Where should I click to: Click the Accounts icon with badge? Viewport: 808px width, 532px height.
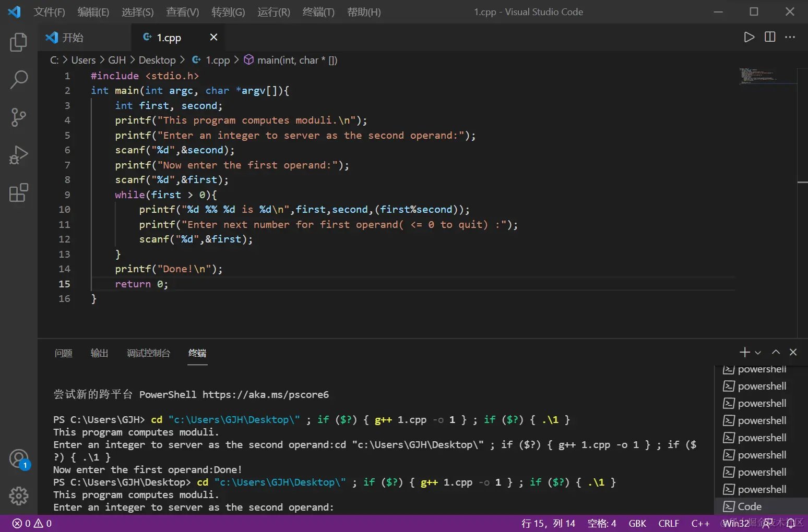pos(19,459)
